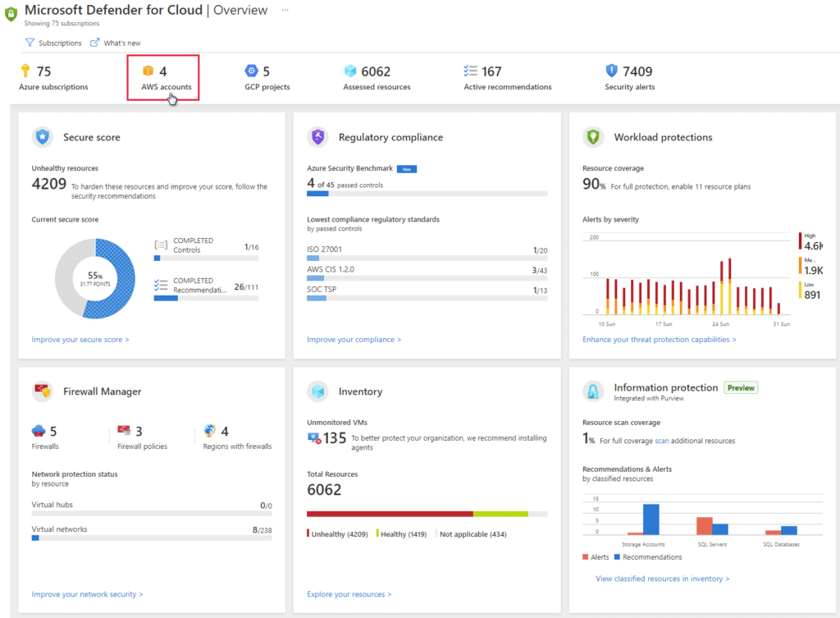Click the 7409 Security alerts count
The height and width of the screenshot is (618, 840).
(637, 71)
